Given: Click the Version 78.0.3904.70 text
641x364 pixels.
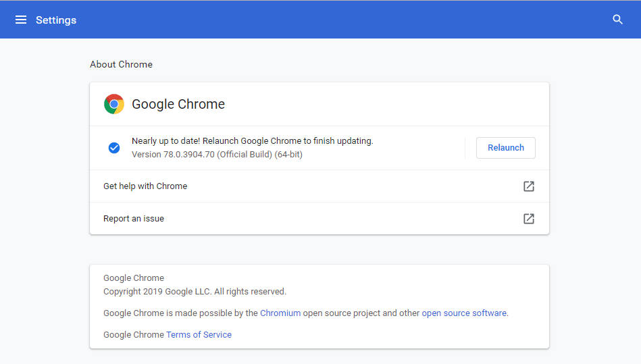Looking at the screenshot, I should tap(217, 155).
